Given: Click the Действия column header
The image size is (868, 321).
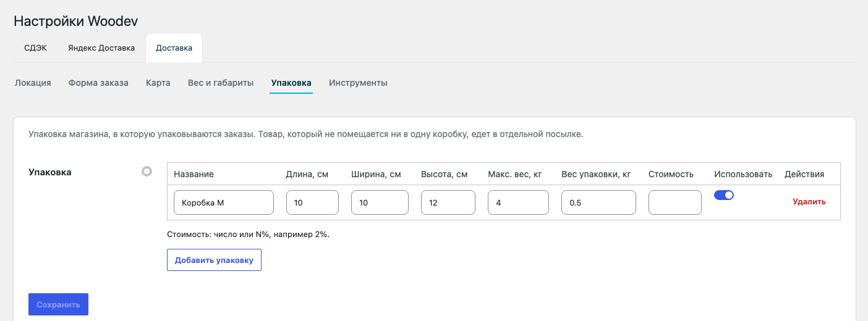Looking at the screenshot, I should (x=804, y=174).
